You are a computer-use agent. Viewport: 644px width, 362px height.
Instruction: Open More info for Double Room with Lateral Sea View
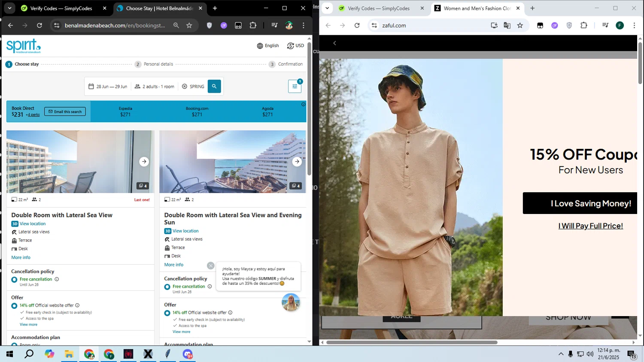21,257
